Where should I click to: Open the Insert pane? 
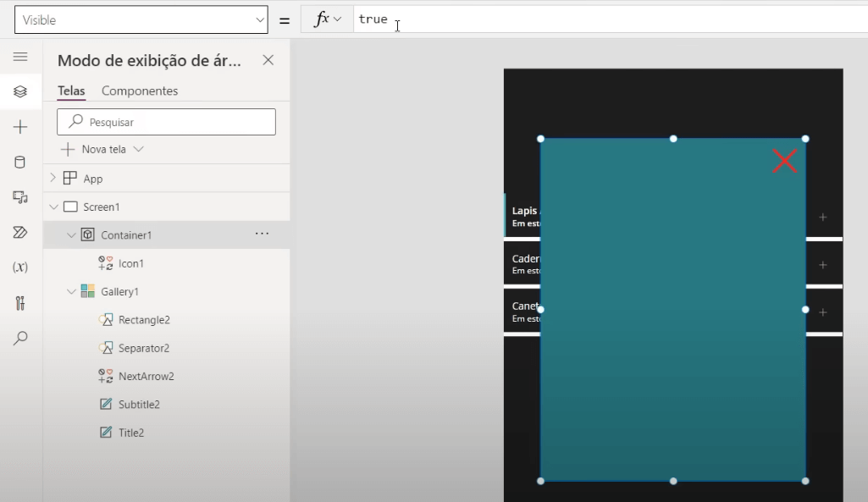click(x=21, y=126)
